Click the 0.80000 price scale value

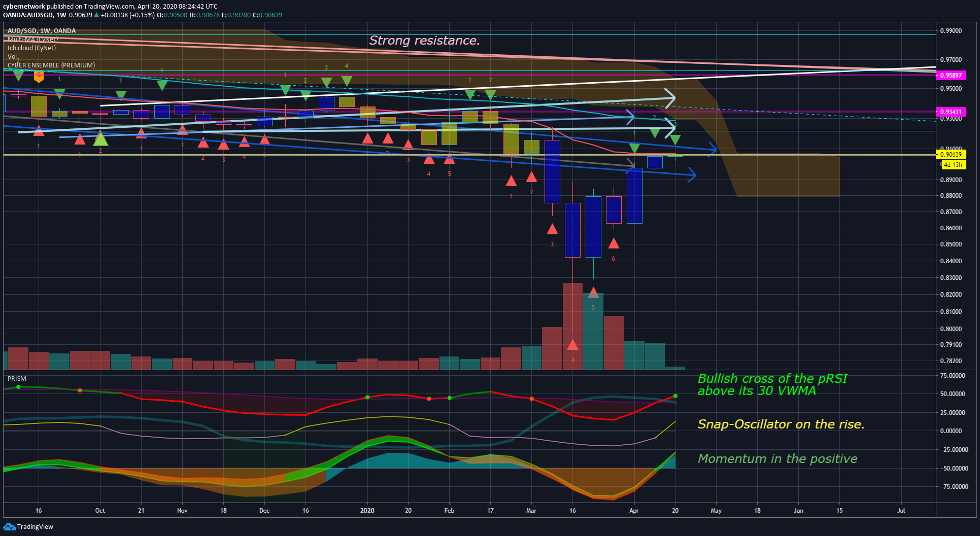pyautogui.click(x=951, y=329)
